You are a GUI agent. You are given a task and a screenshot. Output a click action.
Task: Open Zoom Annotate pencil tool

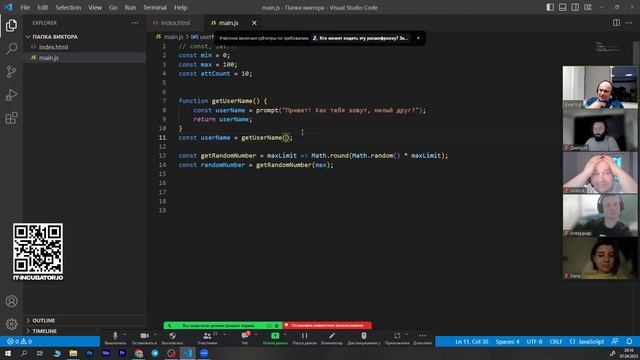[x=332, y=338]
